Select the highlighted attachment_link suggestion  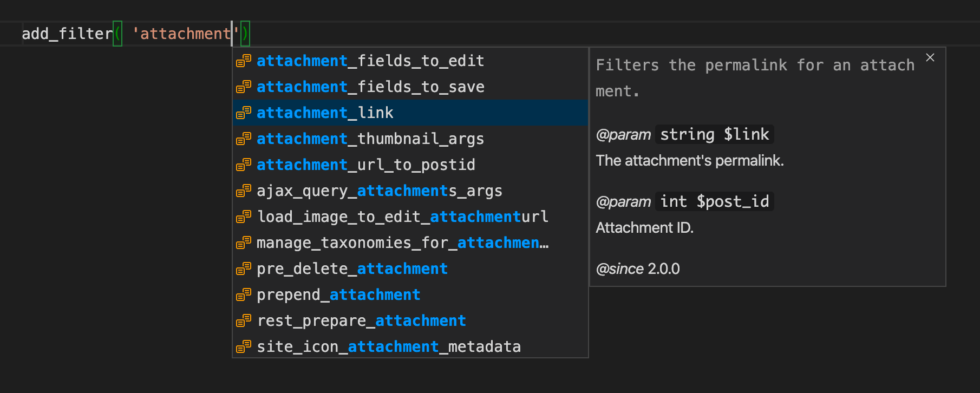click(325, 113)
